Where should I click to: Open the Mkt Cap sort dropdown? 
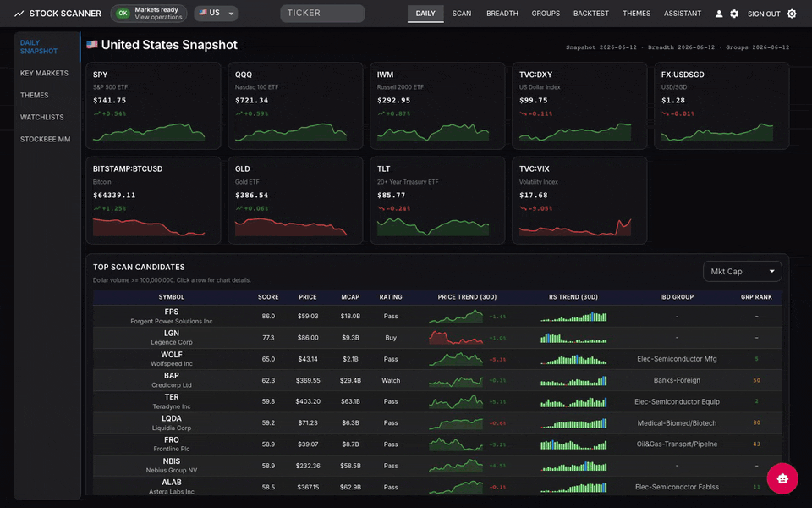click(x=742, y=271)
